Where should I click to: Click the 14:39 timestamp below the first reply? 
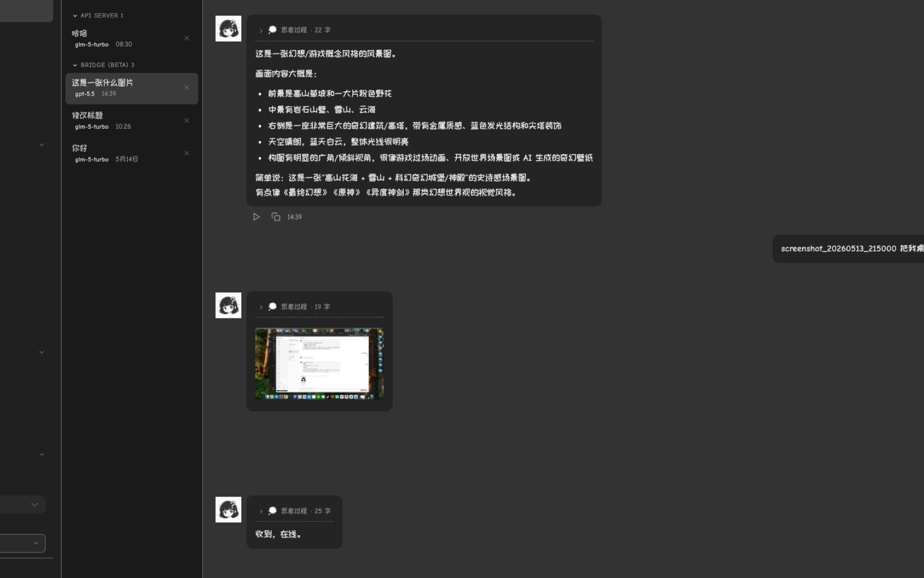coord(295,217)
